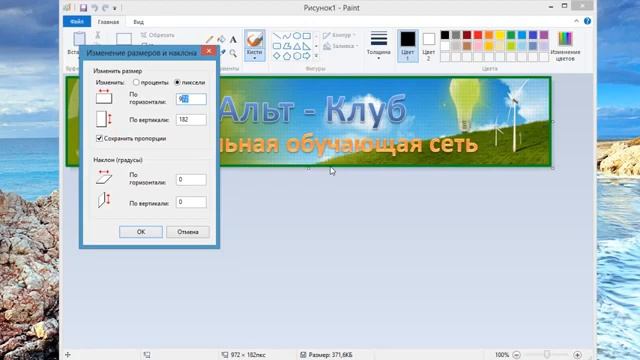Viewport: 640px width, 360px height.
Task: Close the resize and skew dialog
Action: [209, 51]
